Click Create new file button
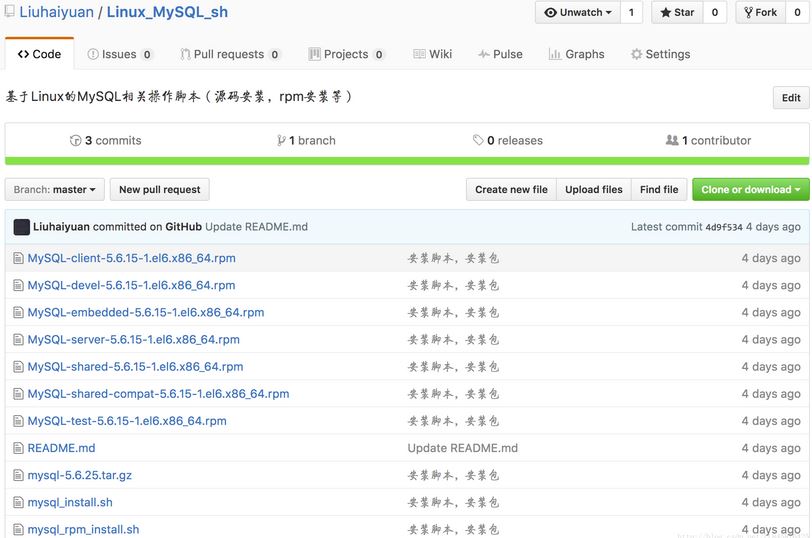Screen dimensions: 812x538 [x=511, y=190]
